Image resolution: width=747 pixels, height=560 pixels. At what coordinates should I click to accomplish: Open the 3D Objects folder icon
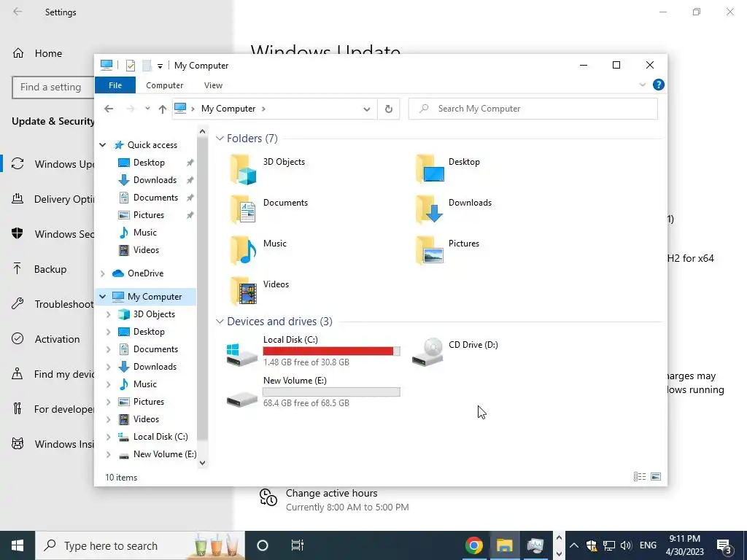point(243,169)
